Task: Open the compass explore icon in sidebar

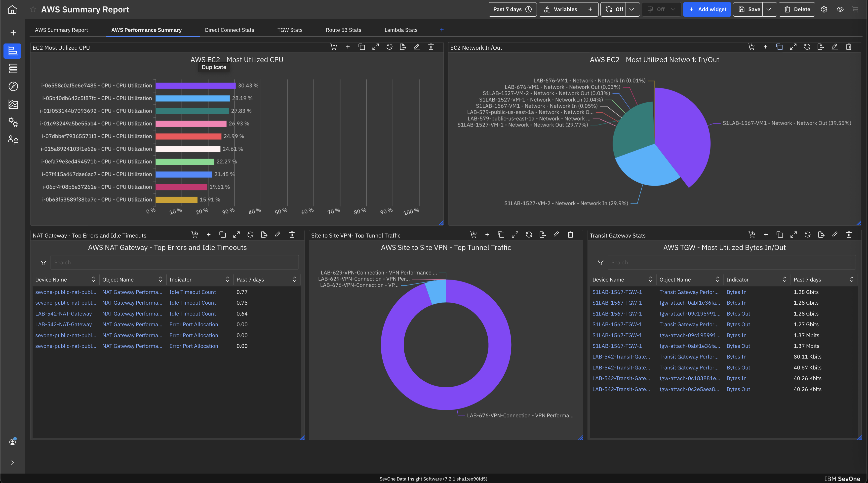Action: point(13,86)
